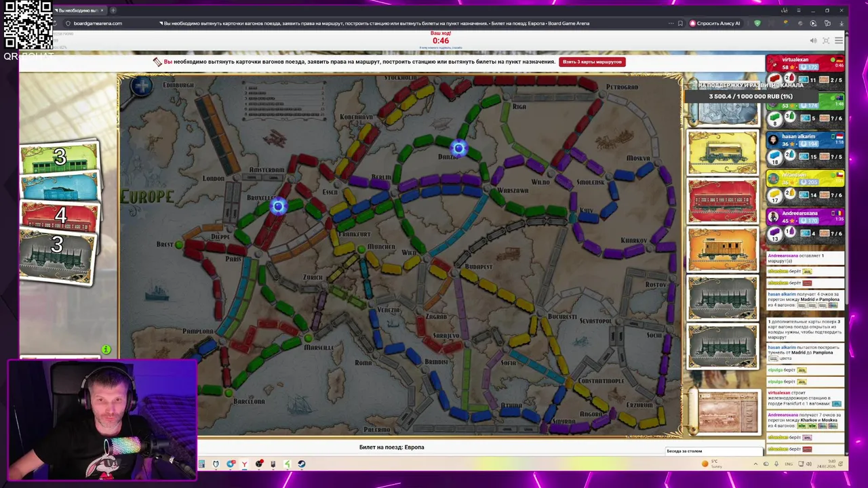Open a new browser tab plus
This screenshot has height=488, width=868.
[x=113, y=10]
